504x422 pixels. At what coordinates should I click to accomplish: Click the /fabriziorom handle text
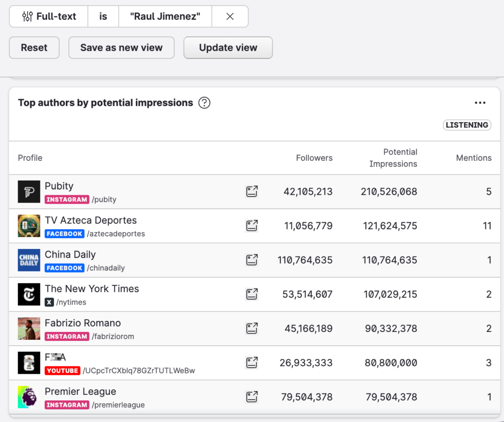113,336
